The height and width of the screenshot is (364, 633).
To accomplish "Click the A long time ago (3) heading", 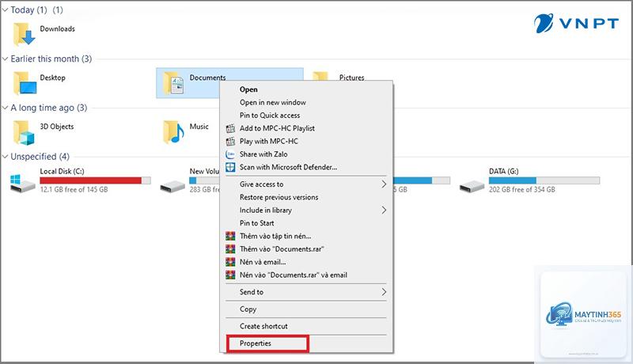I will click(49, 108).
